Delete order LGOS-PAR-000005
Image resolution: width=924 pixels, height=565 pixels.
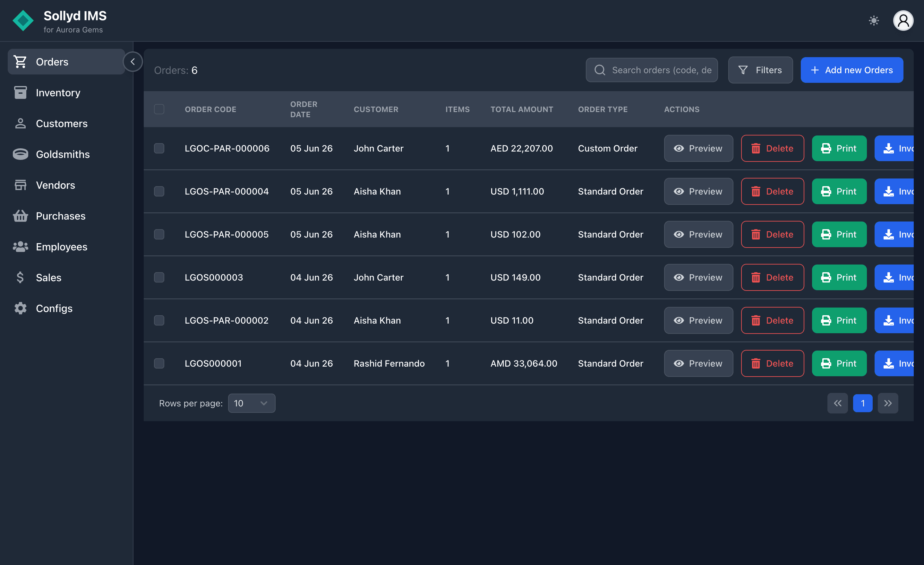[772, 234]
